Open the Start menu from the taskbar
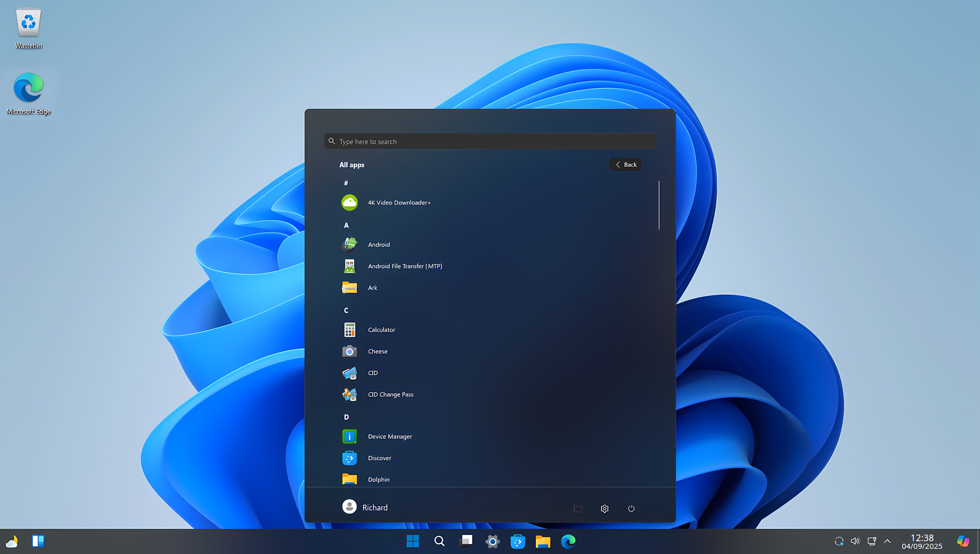The image size is (980, 554). pos(413,541)
